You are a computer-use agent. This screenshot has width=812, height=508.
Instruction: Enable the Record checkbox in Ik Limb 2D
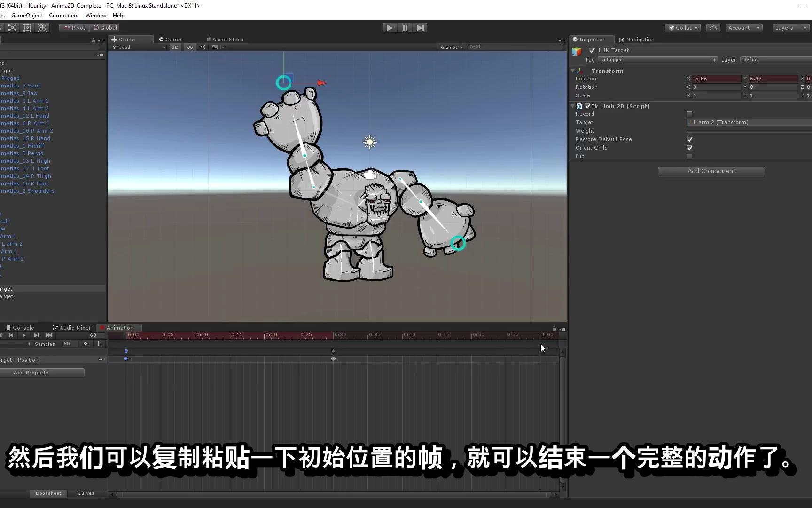click(x=689, y=114)
